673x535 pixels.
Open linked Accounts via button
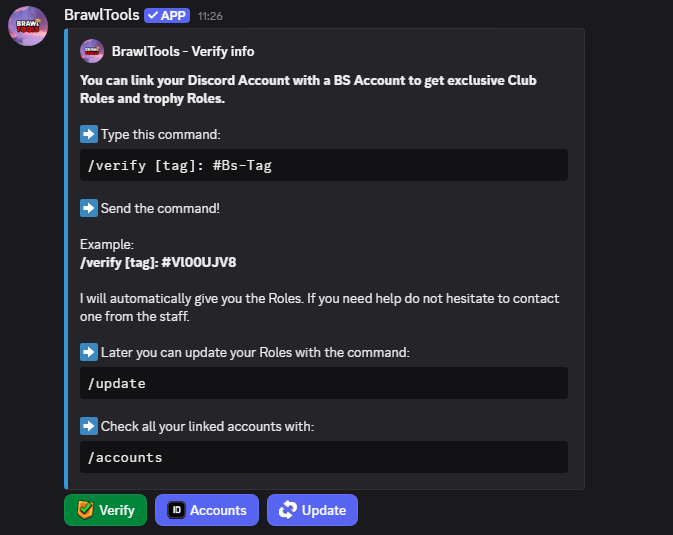point(206,510)
